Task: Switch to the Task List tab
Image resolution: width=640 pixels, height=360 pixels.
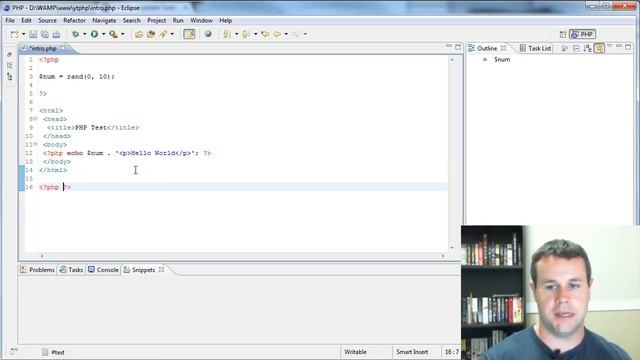Action: 535,48
